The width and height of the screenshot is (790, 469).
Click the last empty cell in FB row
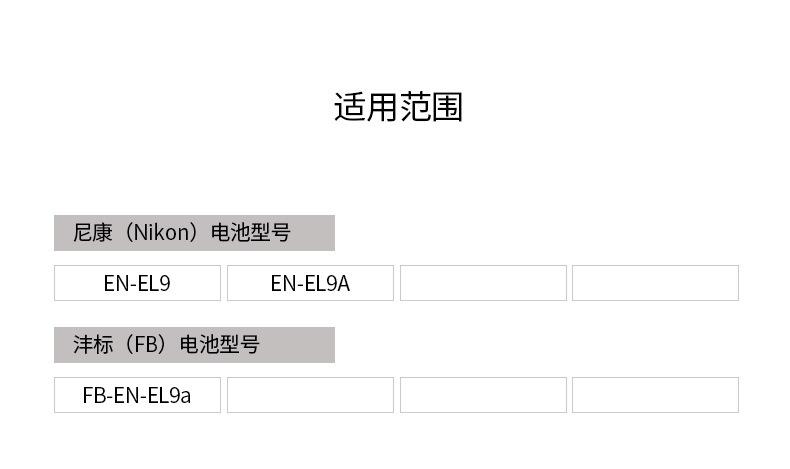click(x=655, y=395)
